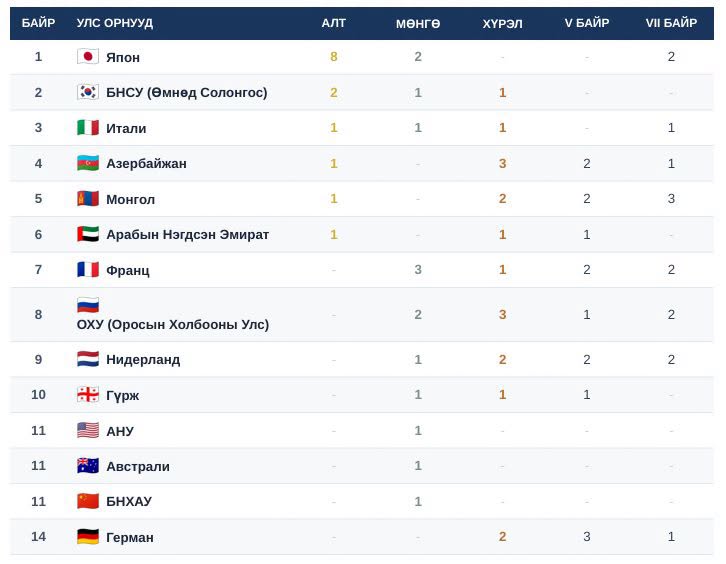
Task: Select the БНХАУ country name
Action: pos(129,501)
